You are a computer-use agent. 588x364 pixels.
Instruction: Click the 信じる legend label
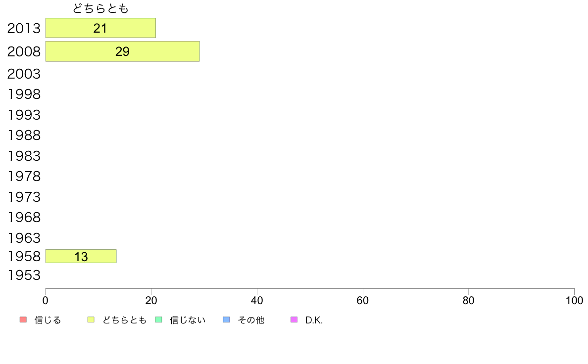pyautogui.click(x=48, y=320)
